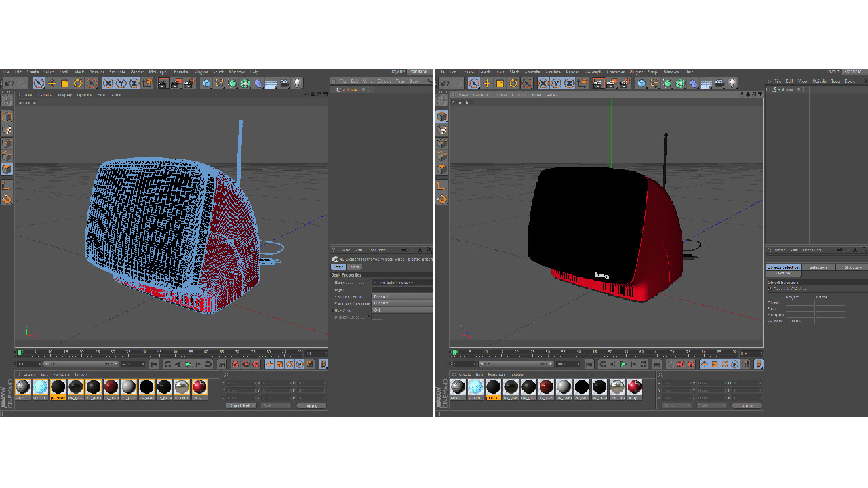Click the Coord button in the Attributes panel

[354, 267]
